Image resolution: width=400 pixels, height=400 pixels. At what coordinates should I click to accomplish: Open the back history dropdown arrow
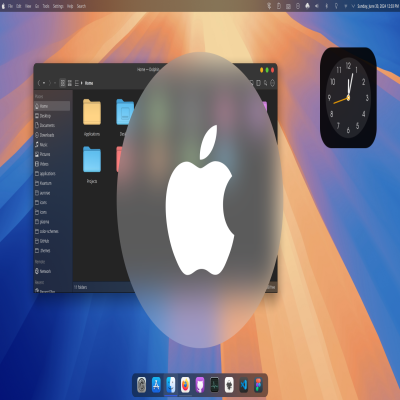point(44,83)
